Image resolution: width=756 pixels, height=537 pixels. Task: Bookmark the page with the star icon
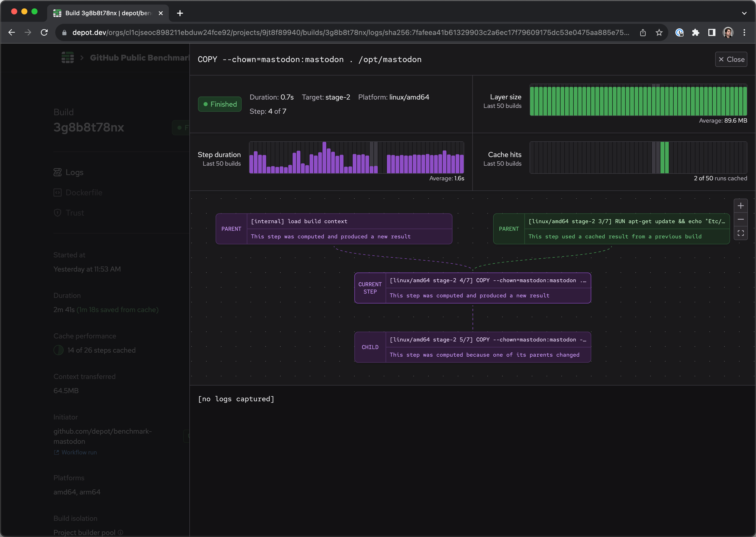[x=659, y=32]
